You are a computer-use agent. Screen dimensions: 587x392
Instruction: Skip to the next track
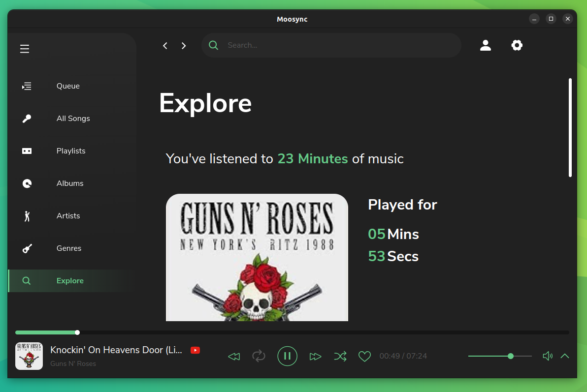click(x=315, y=356)
